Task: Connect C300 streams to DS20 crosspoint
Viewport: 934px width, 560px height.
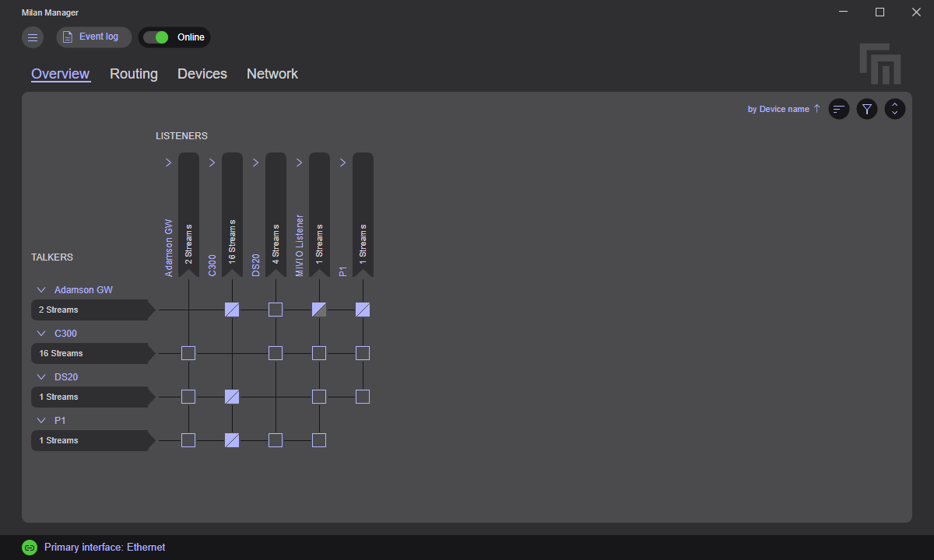Action: pos(276,353)
